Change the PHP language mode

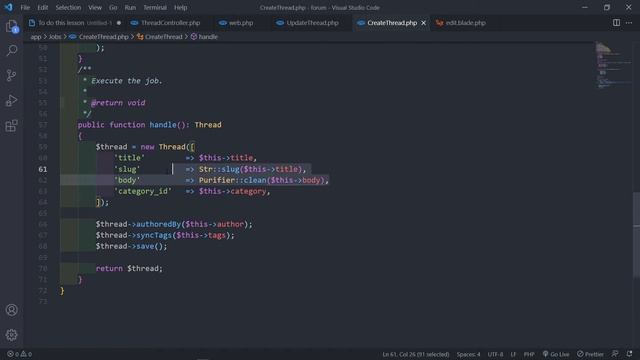[529, 354]
